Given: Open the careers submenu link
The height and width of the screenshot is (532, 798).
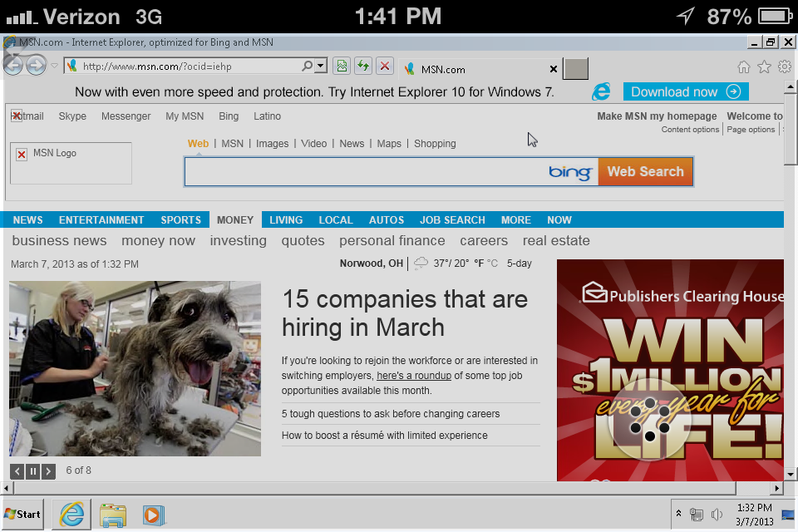Looking at the screenshot, I should [x=484, y=240].
